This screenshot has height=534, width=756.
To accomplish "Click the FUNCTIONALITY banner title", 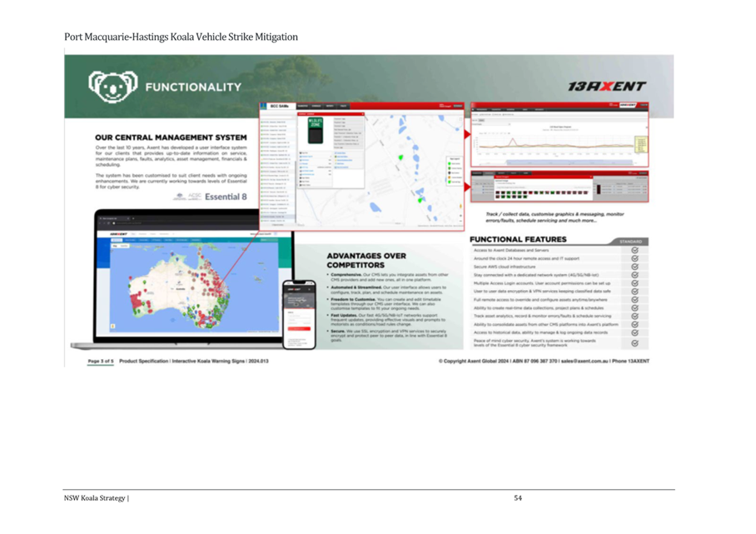I will tap(193, 87).
